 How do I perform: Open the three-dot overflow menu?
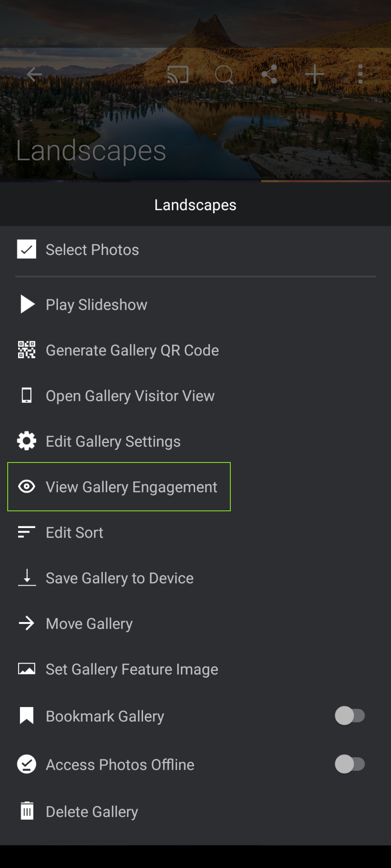click(x=360, y=74)
